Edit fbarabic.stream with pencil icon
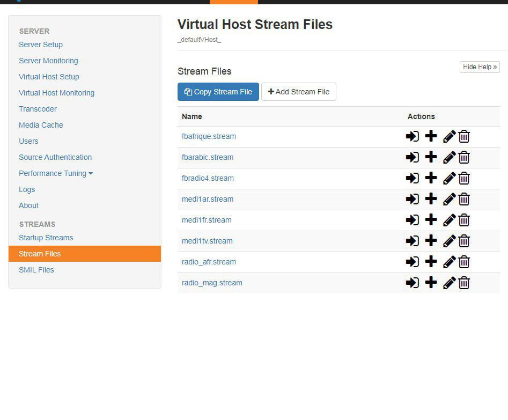 click(450, 158)
